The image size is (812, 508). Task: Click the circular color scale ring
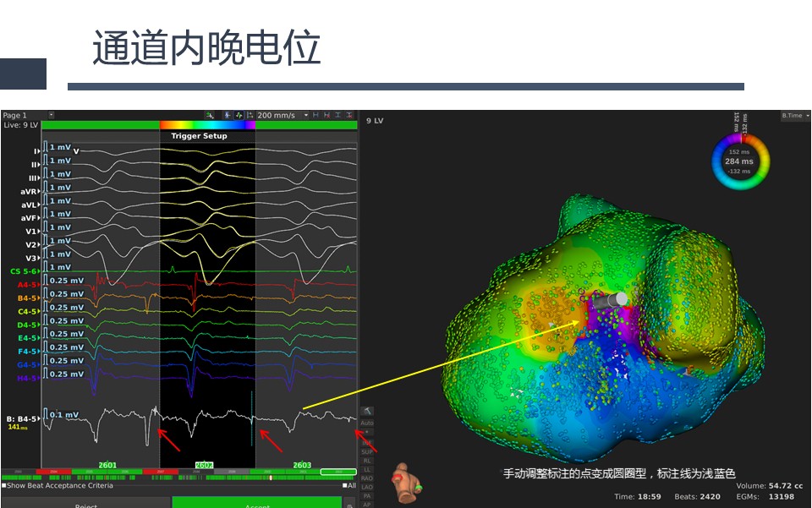(740, 161)
